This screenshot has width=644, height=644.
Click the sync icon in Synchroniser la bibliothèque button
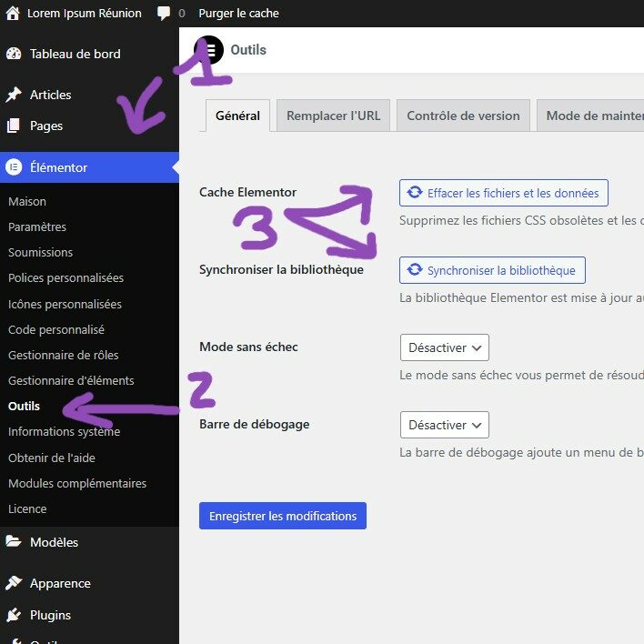[x=415, y=269]
